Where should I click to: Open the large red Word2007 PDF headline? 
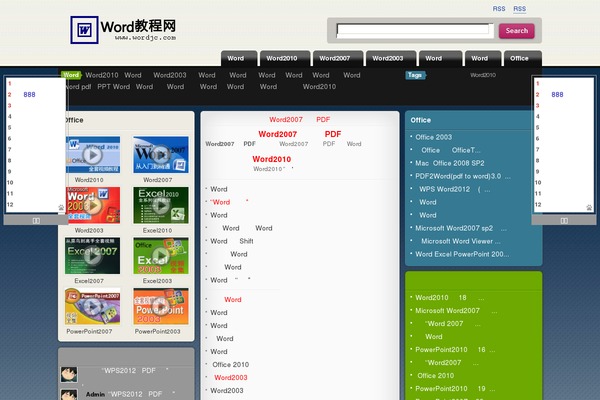pyautogui.click(x=300, y=134)
